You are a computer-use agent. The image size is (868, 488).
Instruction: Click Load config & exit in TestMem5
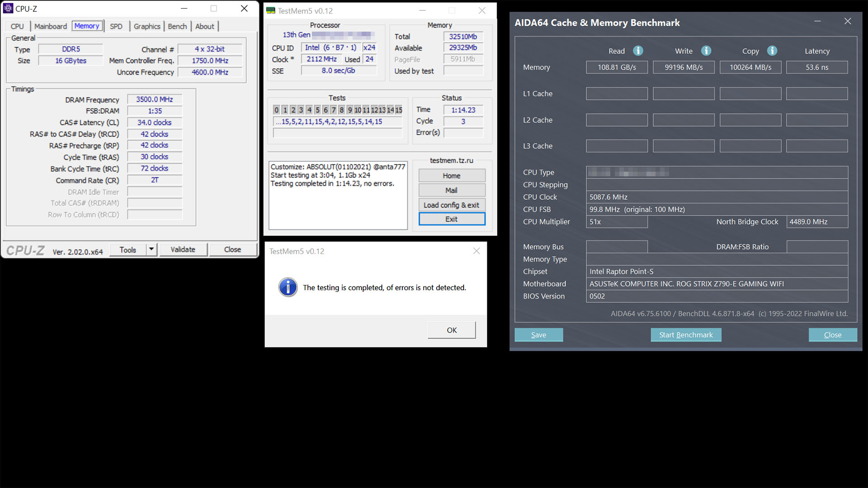451,205
